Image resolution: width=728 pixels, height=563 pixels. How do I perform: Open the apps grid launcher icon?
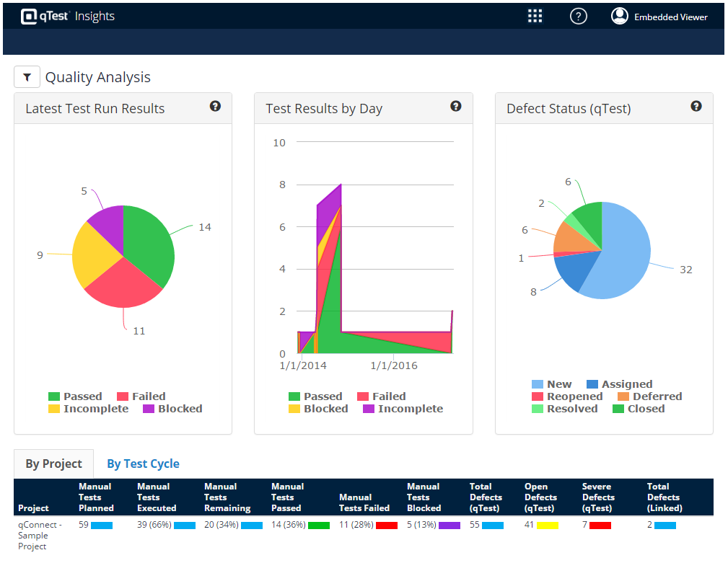click(535, 16)
